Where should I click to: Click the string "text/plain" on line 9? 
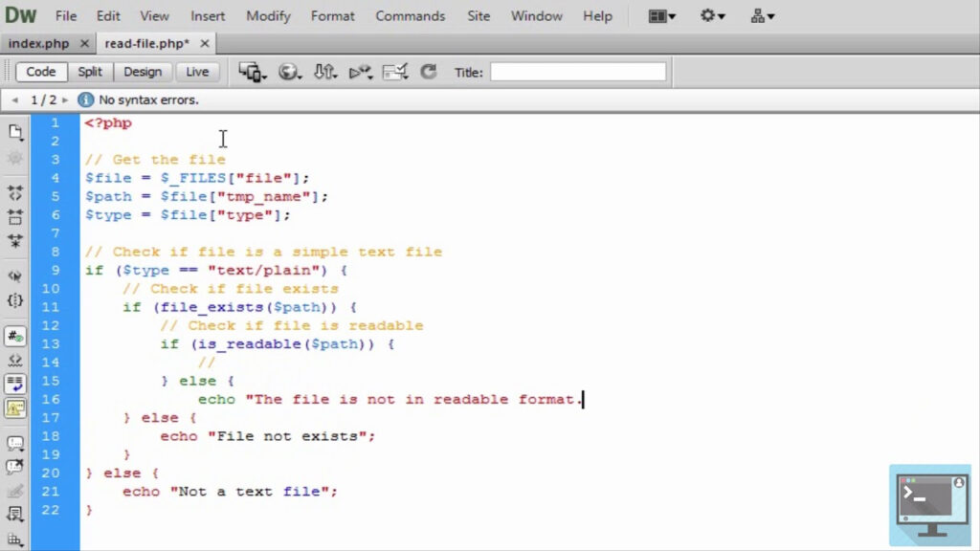264,271
